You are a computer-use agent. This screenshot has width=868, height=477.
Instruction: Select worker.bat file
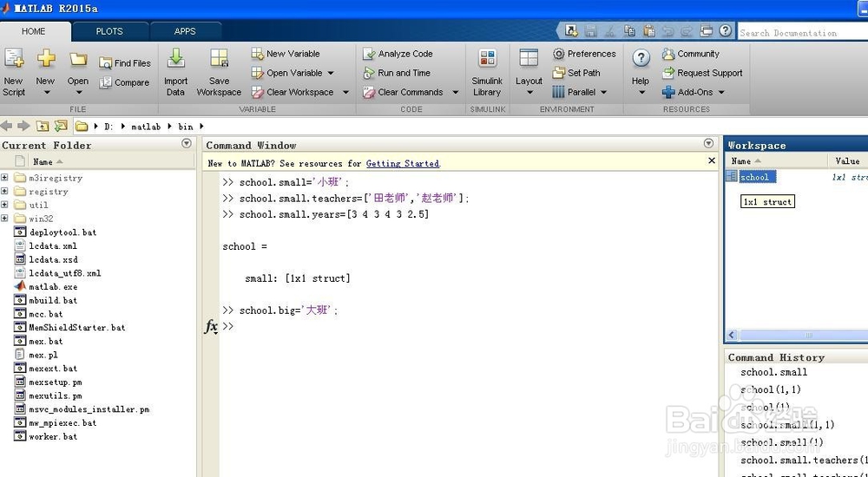[53, 436]
